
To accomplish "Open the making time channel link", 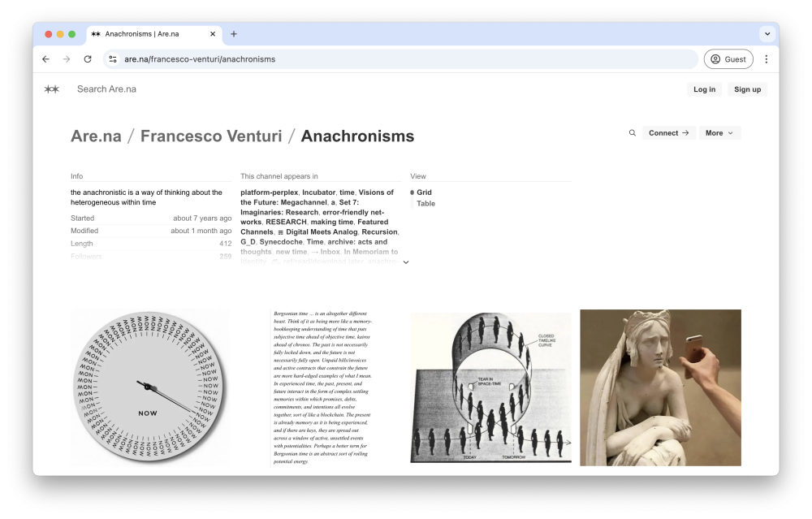I will tap(331, 222).
